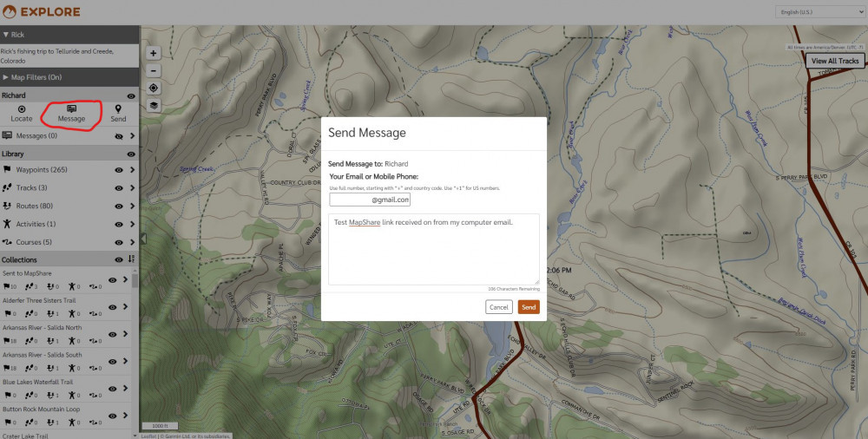
Task: Toggle Collections visibility eye
Action: pos(118,259)
